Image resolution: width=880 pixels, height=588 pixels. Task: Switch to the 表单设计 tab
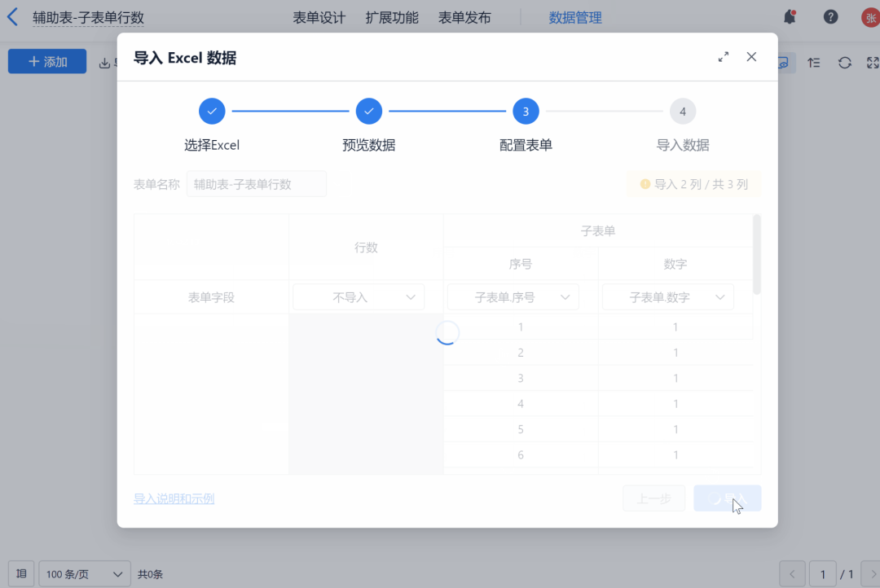319,17
